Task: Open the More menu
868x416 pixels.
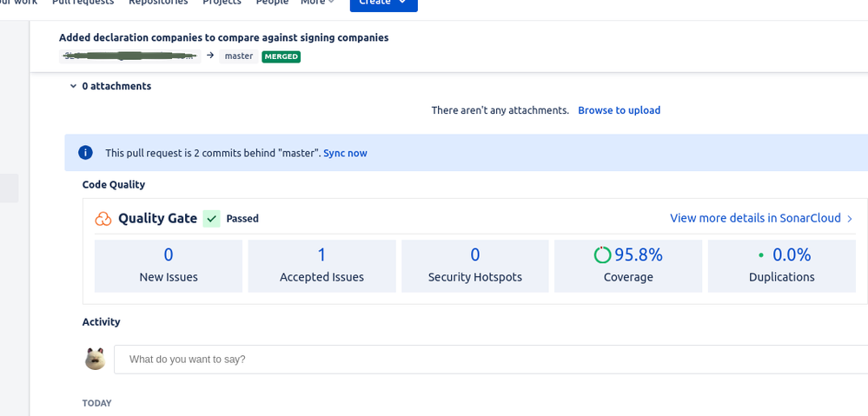Action: click(317, 3)
